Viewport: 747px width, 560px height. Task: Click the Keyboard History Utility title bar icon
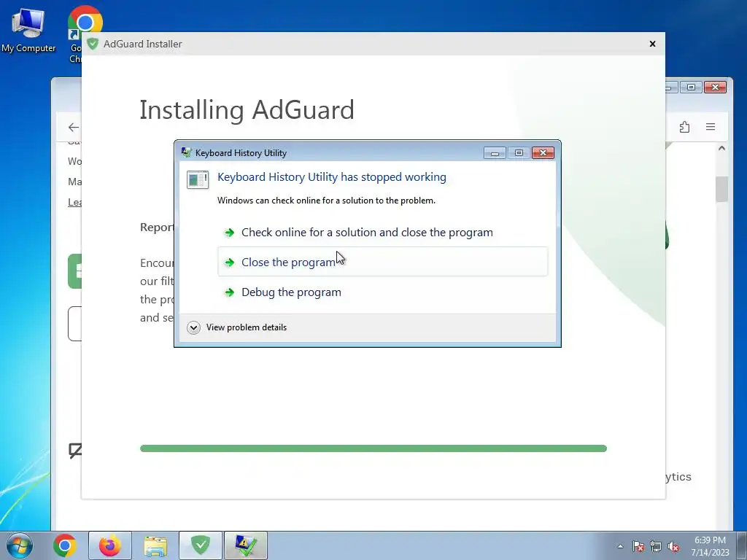[186, 152]
